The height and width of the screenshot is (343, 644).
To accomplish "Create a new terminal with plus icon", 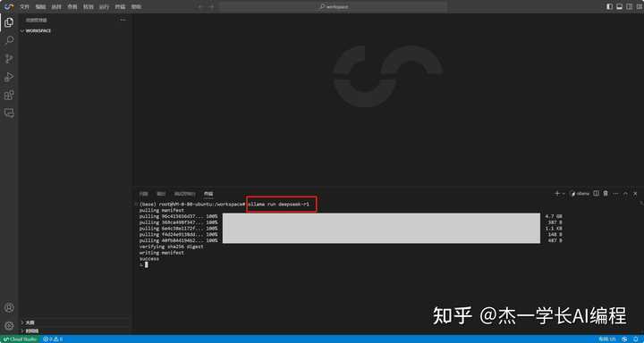I will coord(557,193).
